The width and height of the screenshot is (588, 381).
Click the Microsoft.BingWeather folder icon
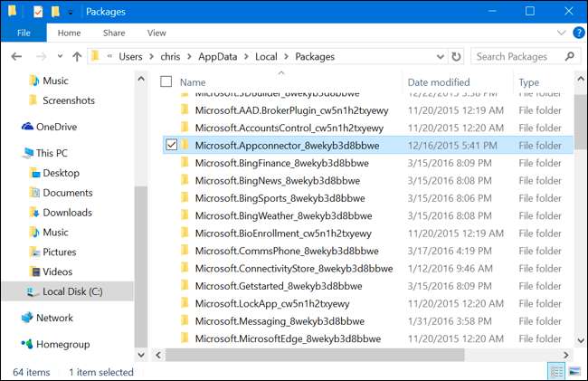(185, 215)
